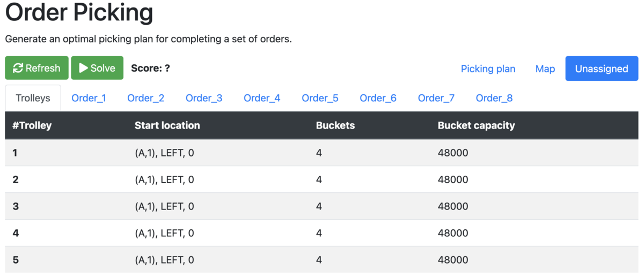The height and width of the screenshot is (277, 644).
Task: Select the Order_6 tab
Action: click(378, 98)
